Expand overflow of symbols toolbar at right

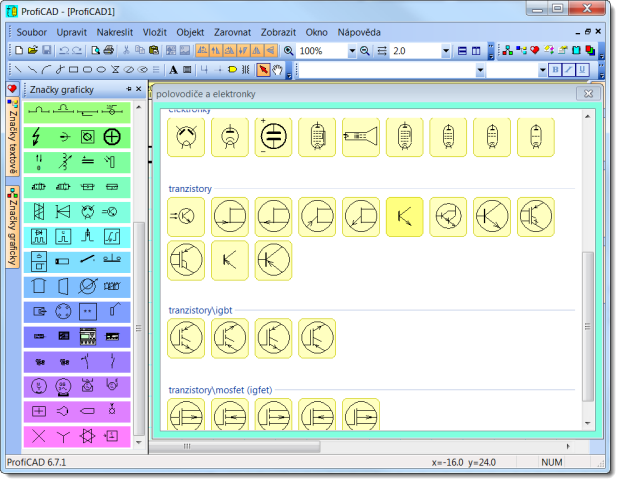(x=602, y=51)
